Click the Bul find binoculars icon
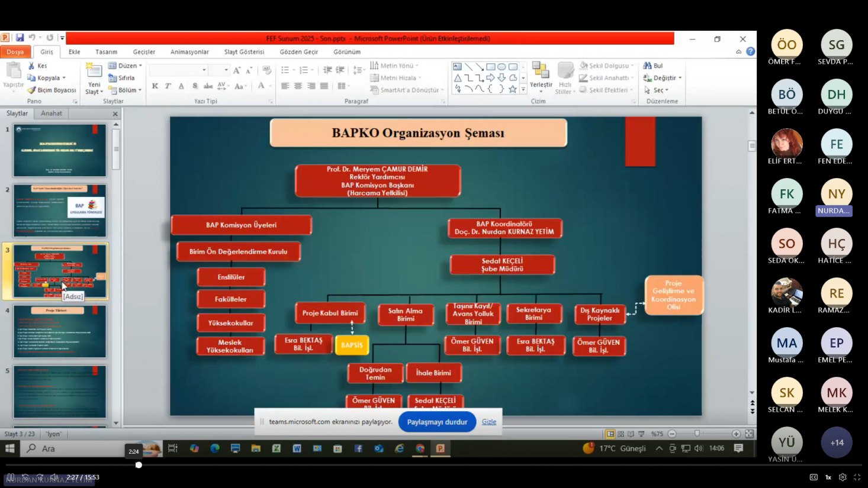868x488 pixels. click(x=648, y=66)
